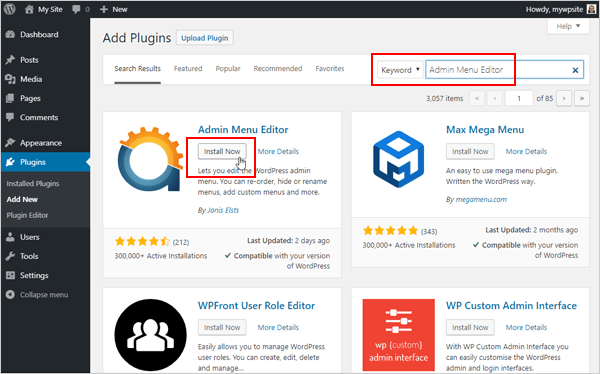
Task: Click the Max Mega Menu star rating
Action: 391,230
